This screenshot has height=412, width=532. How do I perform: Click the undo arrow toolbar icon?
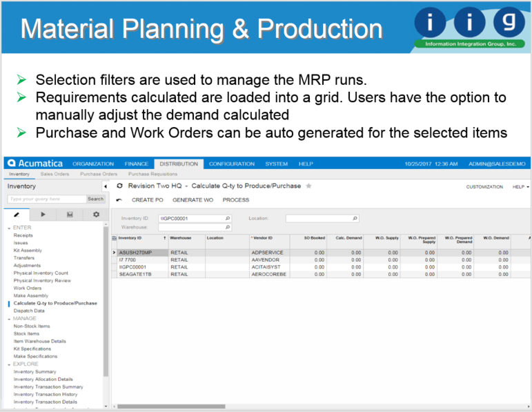point(119,200)
